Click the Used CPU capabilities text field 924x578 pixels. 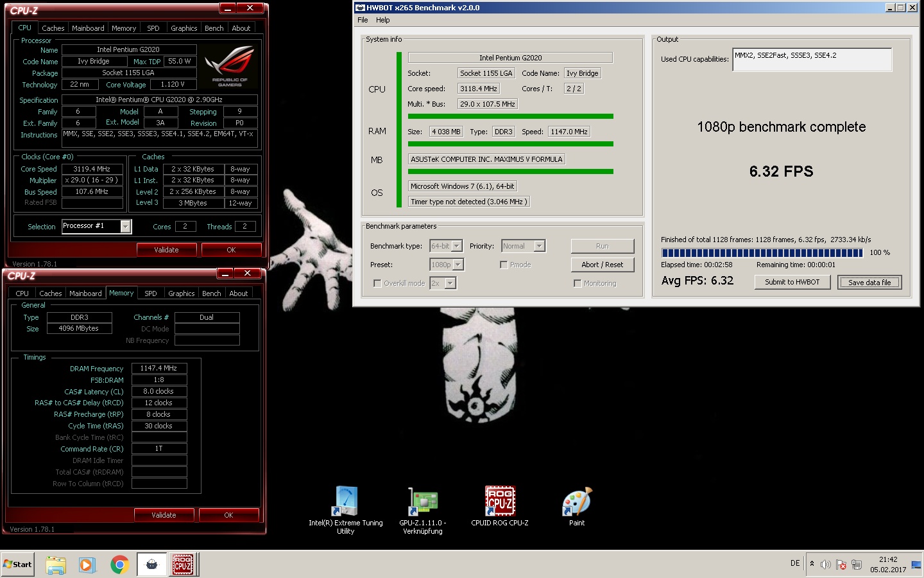click(x=812, y=60)
